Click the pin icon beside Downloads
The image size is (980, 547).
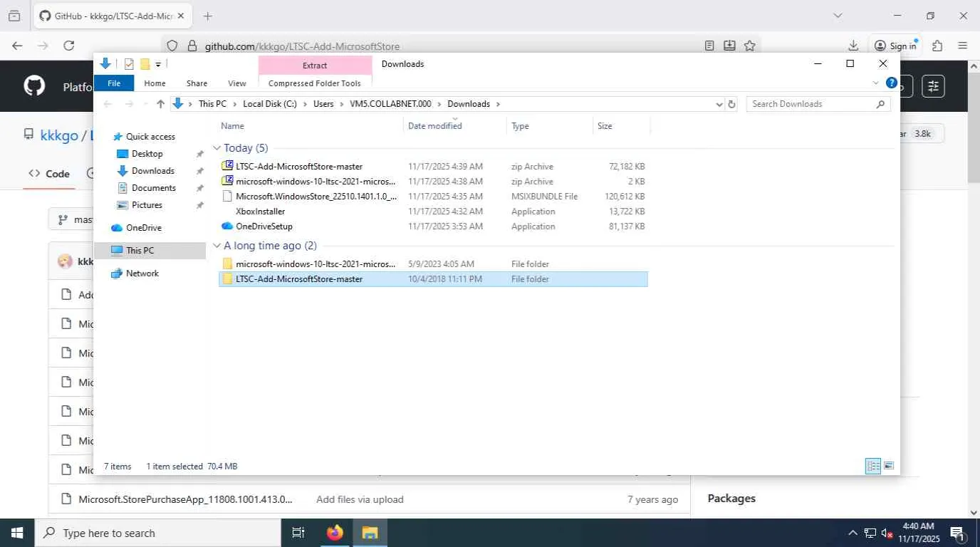point(199,171)
